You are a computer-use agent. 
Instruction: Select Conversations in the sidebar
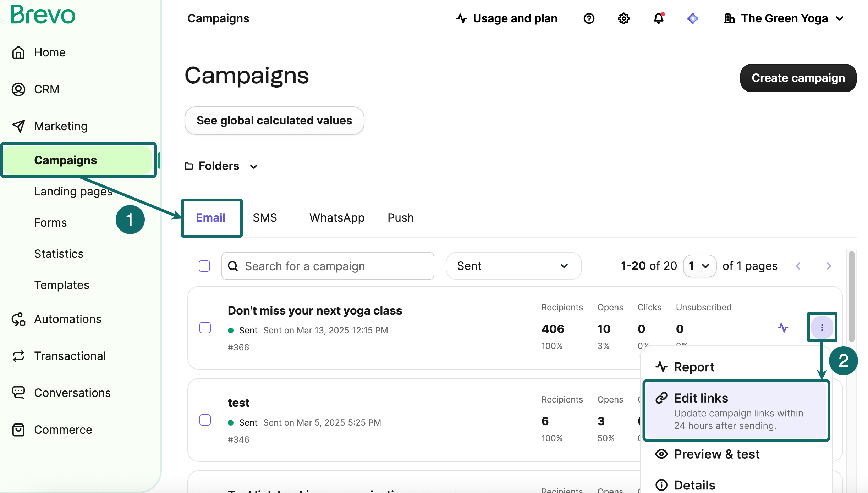72,393
